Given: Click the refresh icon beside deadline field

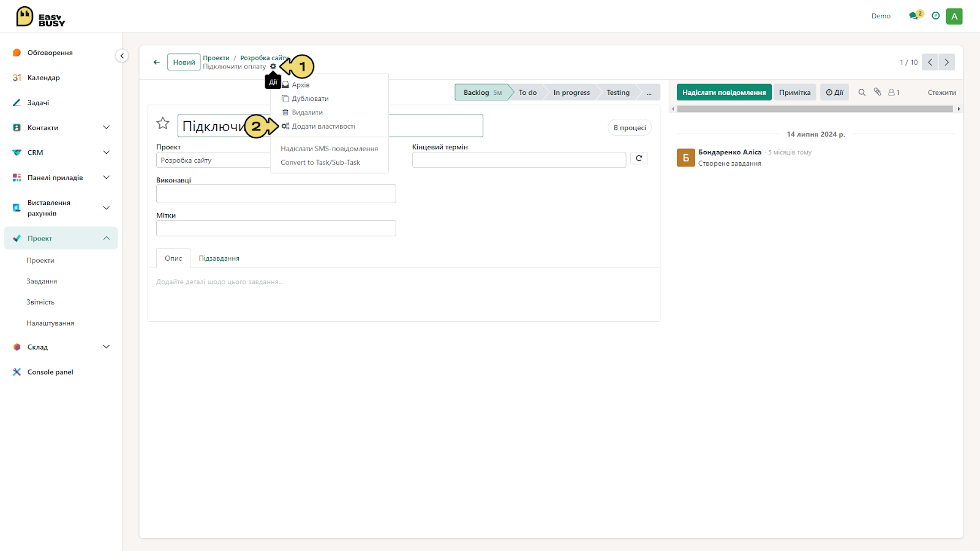Looking at the screenshot, I should click(x=639, y=159).
